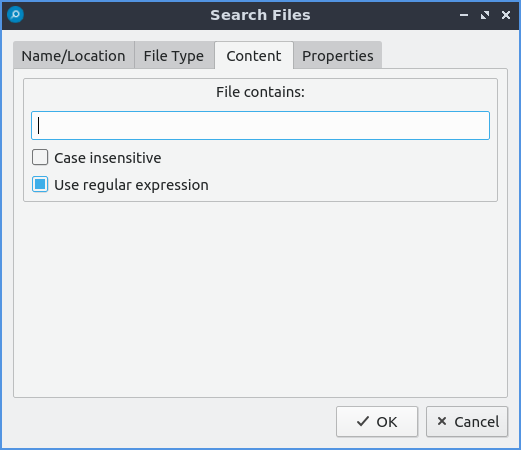The width and height of the screenshot is (521, 450).
Task: Switch to the Name/Location tab
Action: 74,56
